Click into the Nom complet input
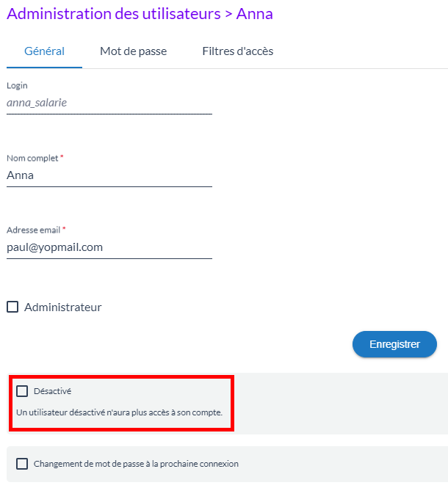Viewport: 448px width, 488px height. pos(109,175)
